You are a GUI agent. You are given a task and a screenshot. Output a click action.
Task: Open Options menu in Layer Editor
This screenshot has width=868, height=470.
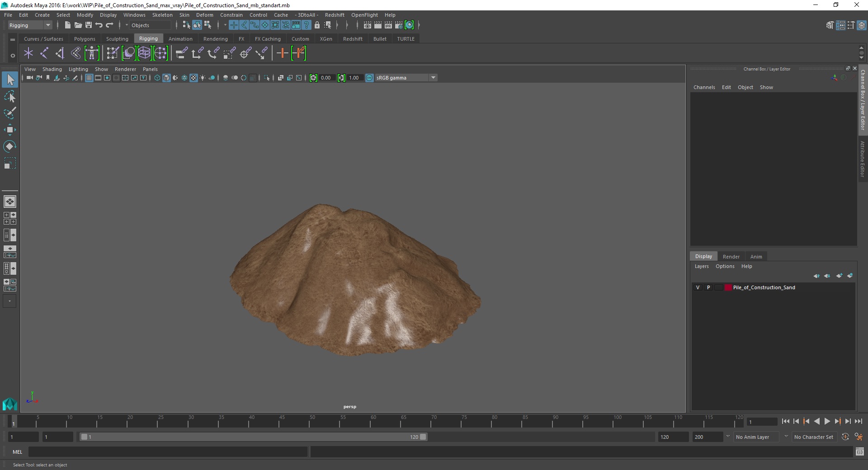click(x=725, y=266)
